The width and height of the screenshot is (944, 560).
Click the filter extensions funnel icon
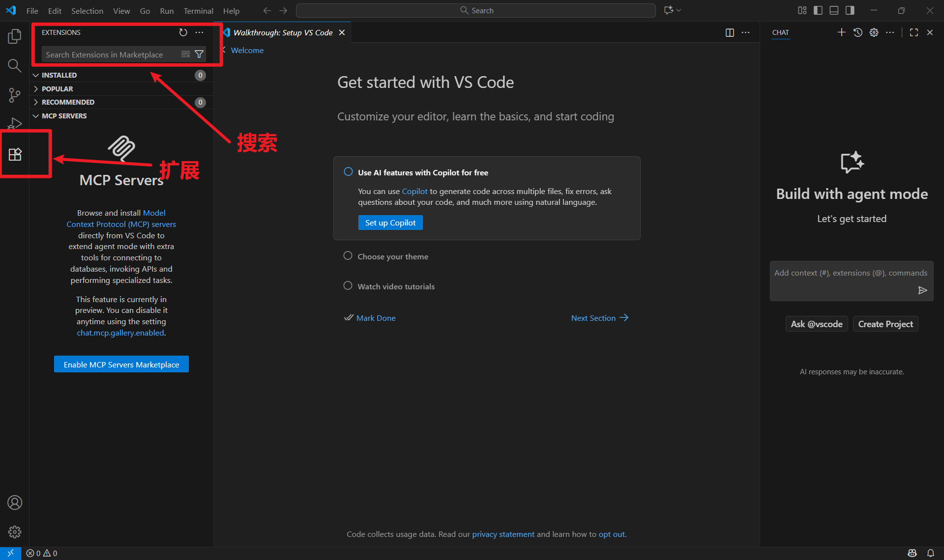tap(199, 55)
